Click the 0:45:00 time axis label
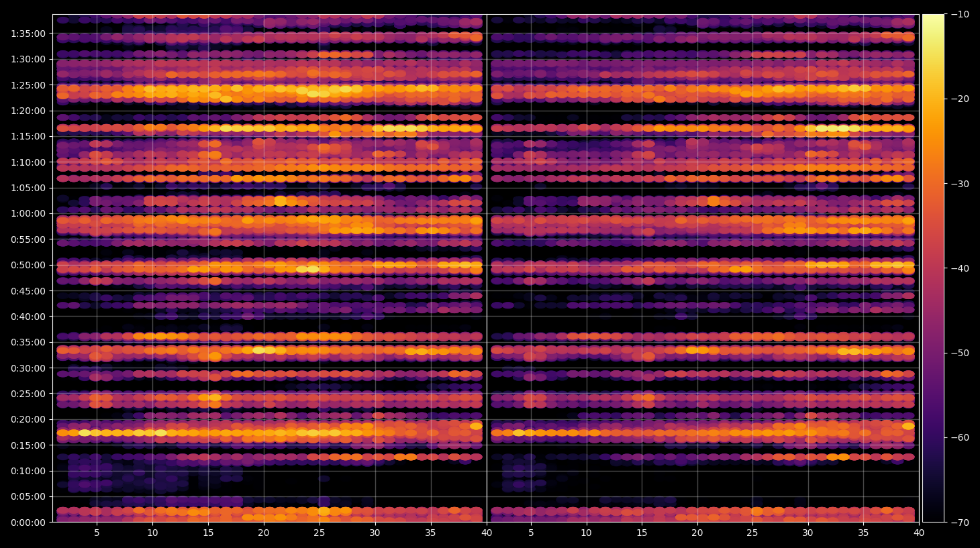Screen dimensions: 980x548 tap(28, 291)
